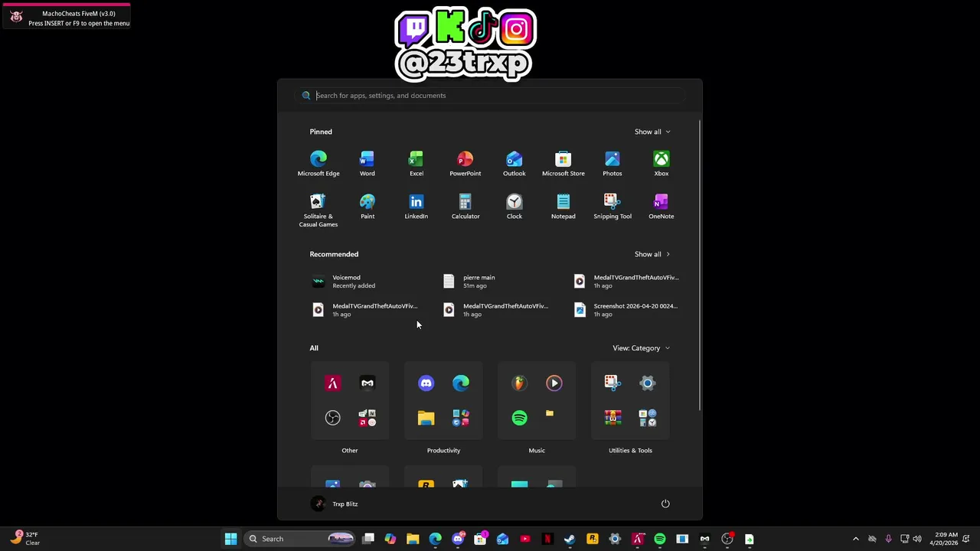The width and height of the screenshot is (980, 551).
Task: Open FL Studio in the Music group
Action: (x=520, y=383)
